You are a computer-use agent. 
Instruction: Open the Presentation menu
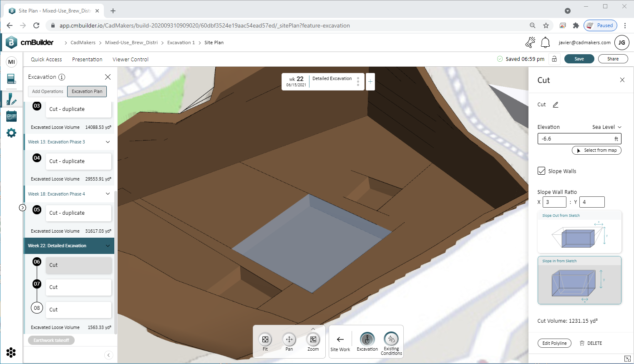point(87,59)
